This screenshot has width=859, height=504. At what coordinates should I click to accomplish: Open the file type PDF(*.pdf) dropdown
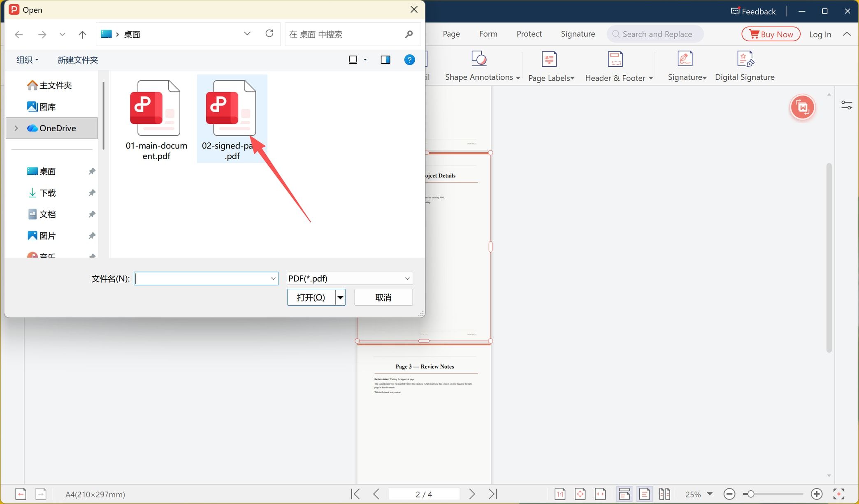point(350,279)
